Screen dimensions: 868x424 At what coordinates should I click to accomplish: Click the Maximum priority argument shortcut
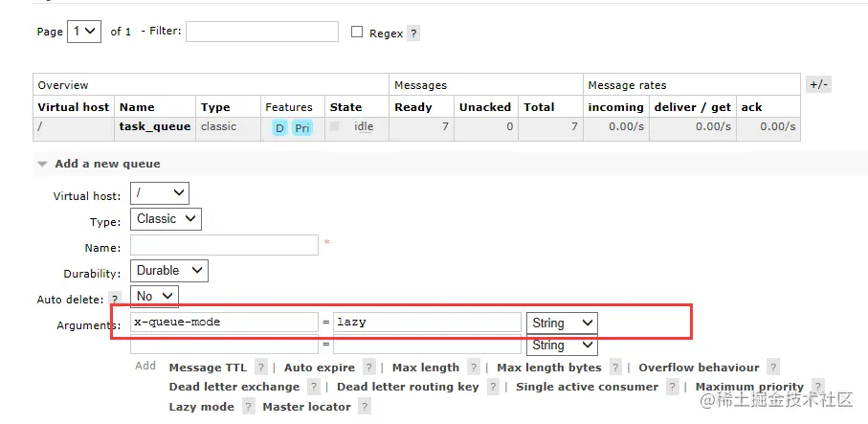pyautogui.click(x=749, y=387)
